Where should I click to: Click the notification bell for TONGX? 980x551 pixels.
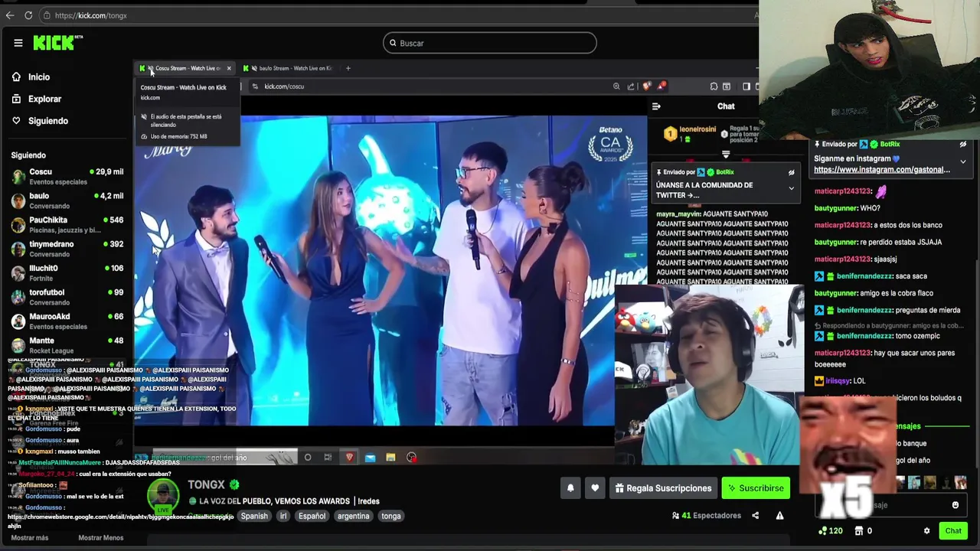click(570, 488)
